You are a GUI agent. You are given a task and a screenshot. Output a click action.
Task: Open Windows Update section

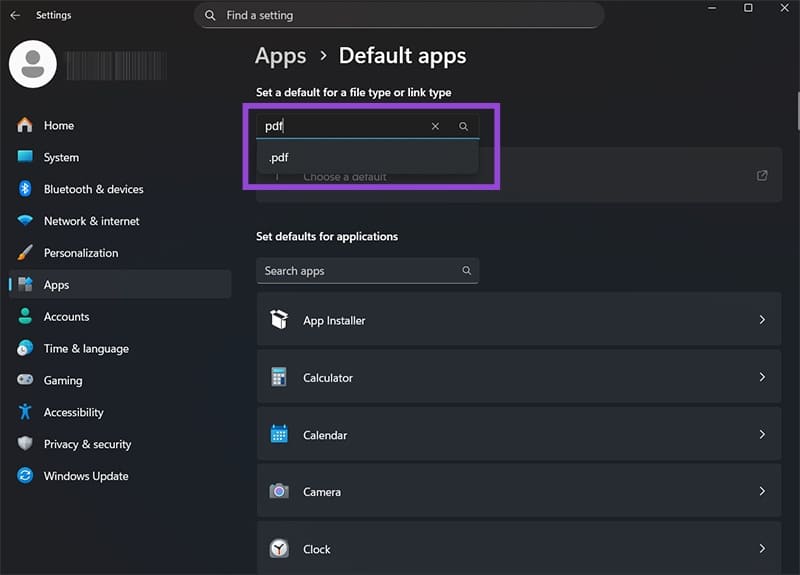coord(86,476)
